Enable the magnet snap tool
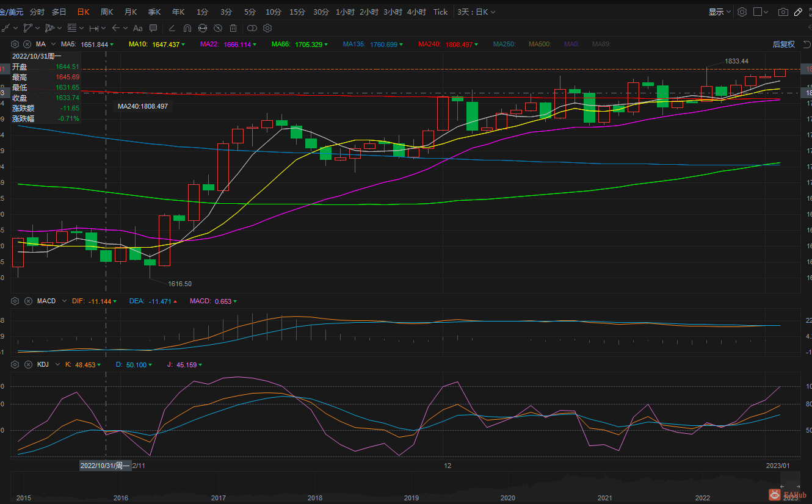The width and height of the screenshot is (812, 504). pos(187,28)
